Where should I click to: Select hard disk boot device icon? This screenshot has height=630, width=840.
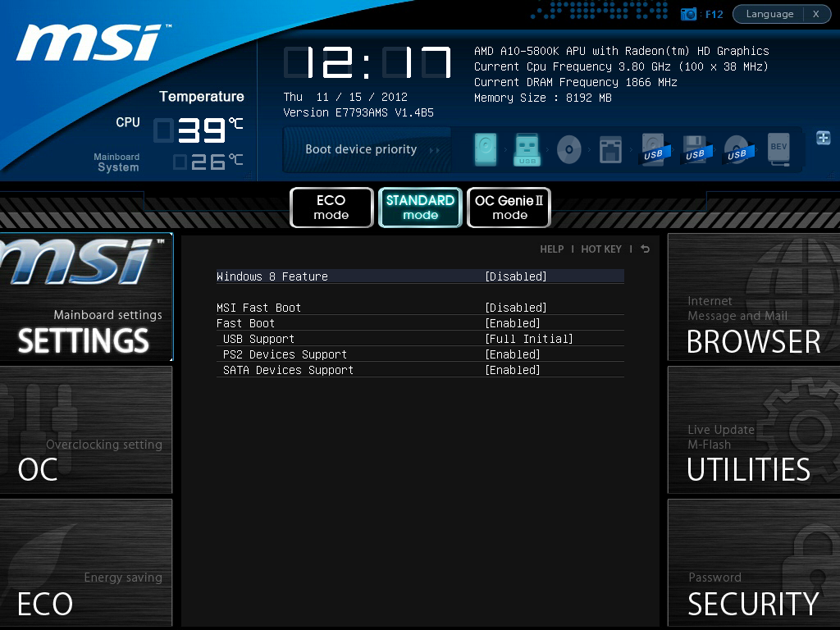pos(486,149)
